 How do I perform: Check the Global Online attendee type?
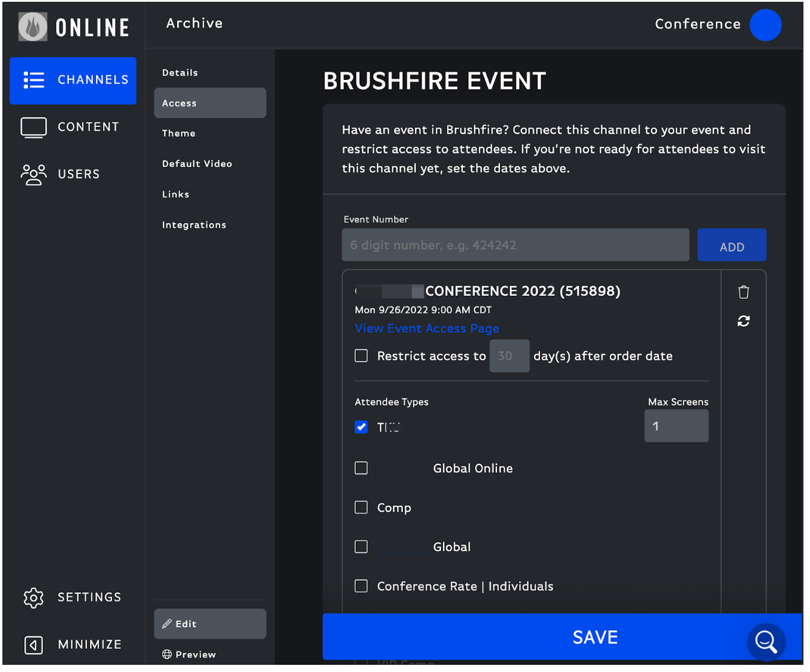click(x=361, y=468)
